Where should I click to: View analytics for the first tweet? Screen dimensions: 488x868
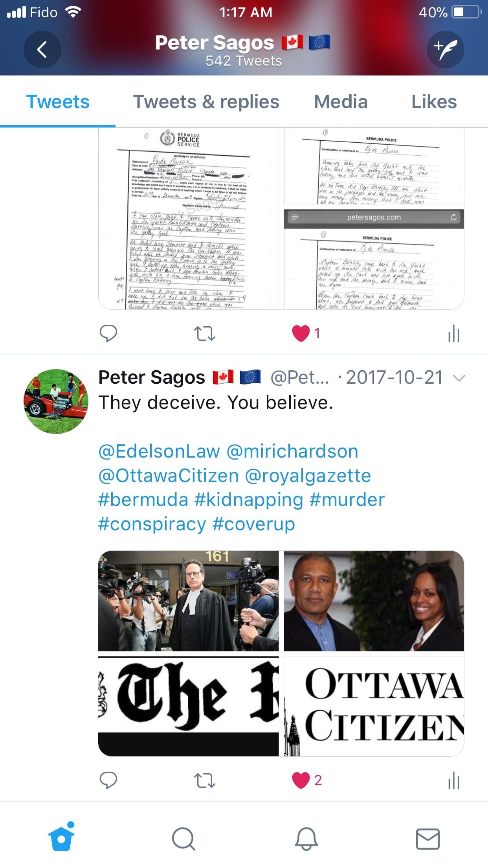pos(454,333)
